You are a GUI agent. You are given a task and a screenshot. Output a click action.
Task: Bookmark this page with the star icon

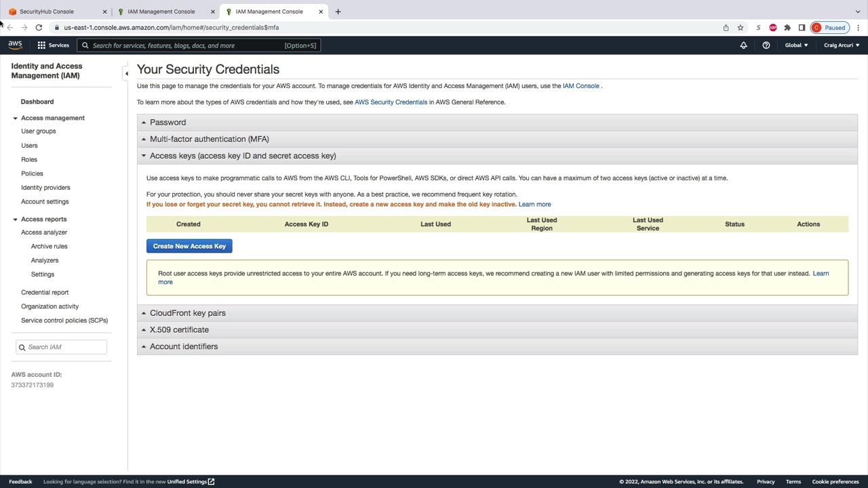click(x=741, y=28)
